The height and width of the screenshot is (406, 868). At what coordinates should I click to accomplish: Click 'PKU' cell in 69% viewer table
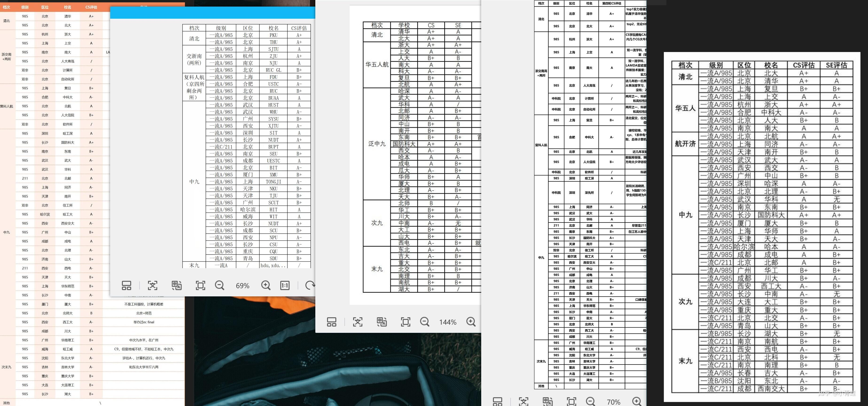tap(274, 35)
